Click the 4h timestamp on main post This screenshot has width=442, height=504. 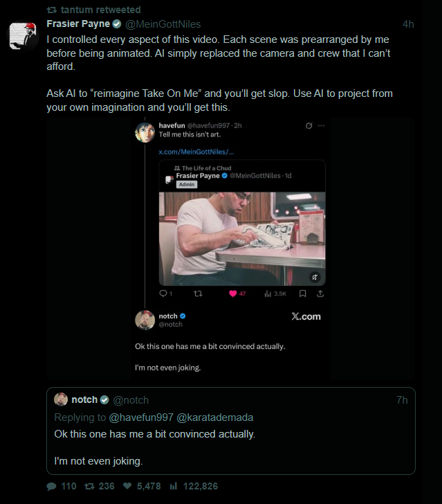[x=408, y=24]
